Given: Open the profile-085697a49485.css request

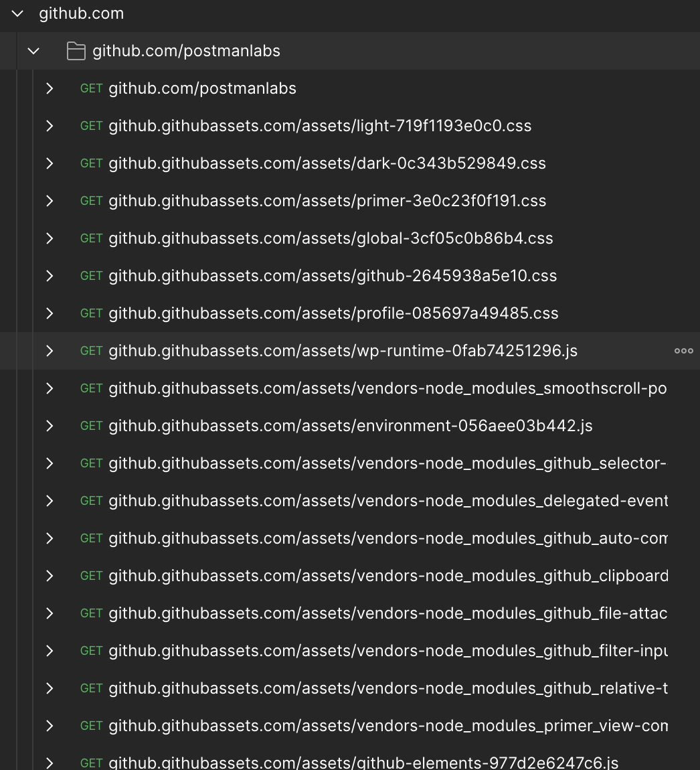Looking at the screenshot, I should tap(333, 313).
